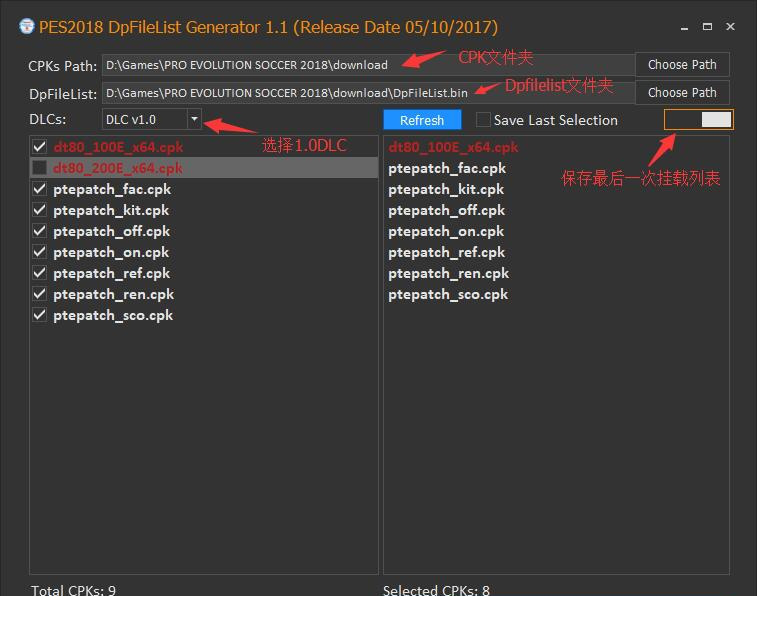This screenshot has height=619, width=757.
Task: Click the Total CPKs: 9 status text
Action: point(73,590)
